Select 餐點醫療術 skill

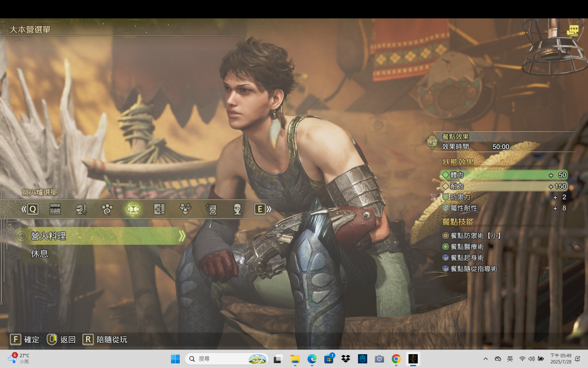click(x=463, y=247)
